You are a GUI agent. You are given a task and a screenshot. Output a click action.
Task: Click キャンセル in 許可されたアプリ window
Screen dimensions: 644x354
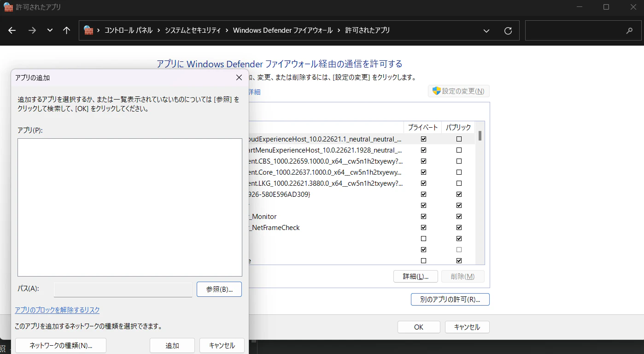pyautogui.click(x=467, y=327)
